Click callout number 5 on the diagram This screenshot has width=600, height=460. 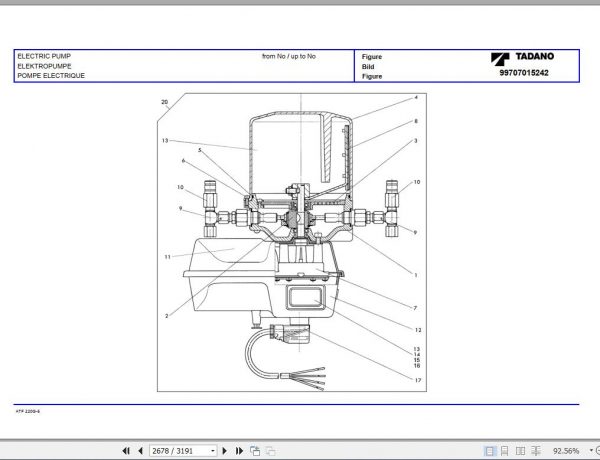click(199, 150)
